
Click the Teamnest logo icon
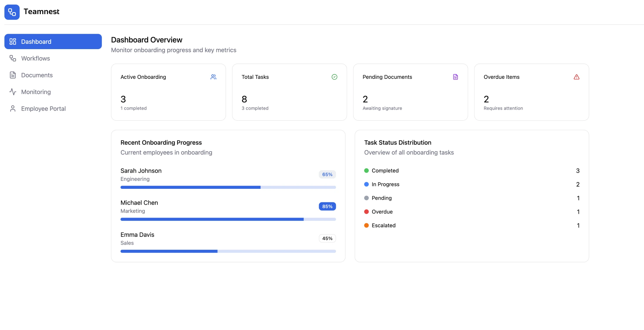tap(12, 12)
